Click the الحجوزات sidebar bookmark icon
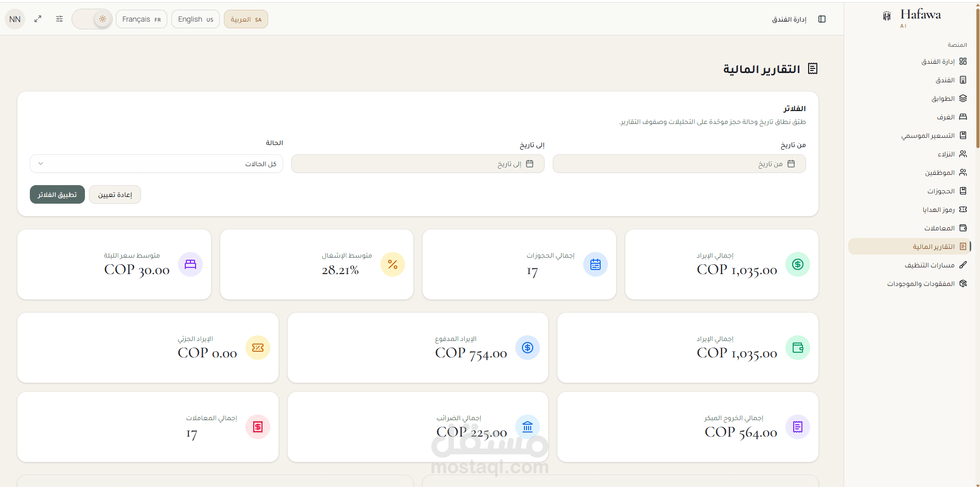This screenshot has height=487, width=980. 963,191
